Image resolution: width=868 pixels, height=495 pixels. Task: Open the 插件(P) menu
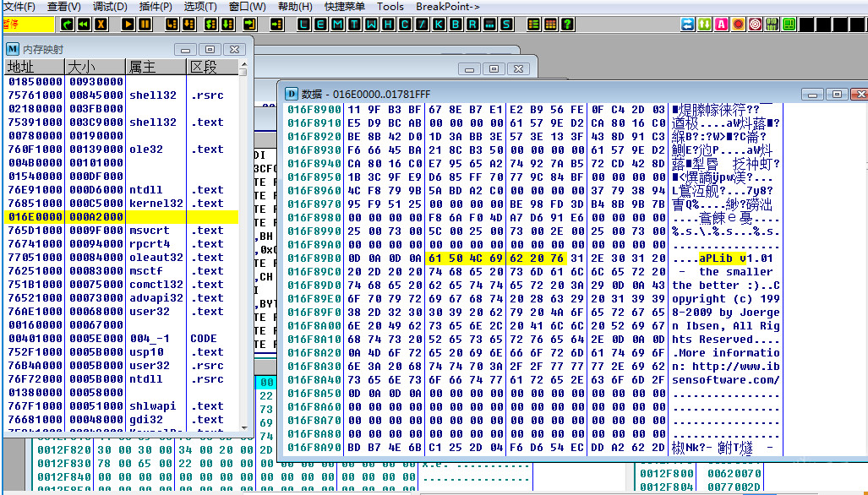(156, 7)
